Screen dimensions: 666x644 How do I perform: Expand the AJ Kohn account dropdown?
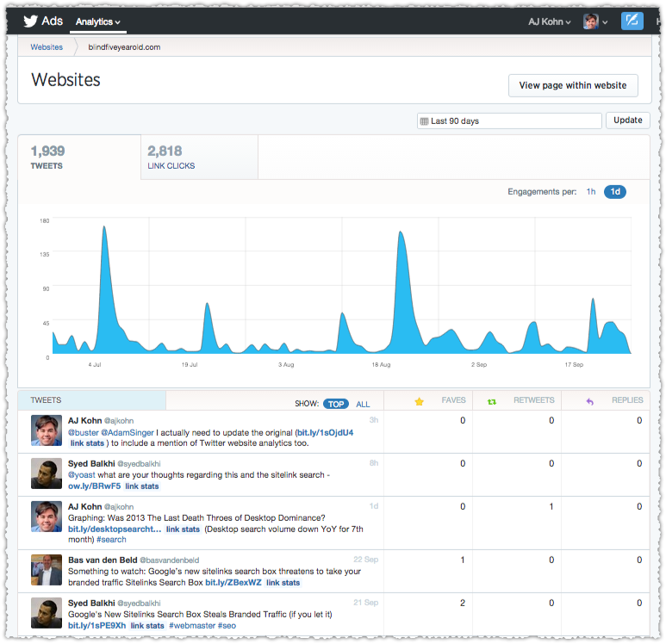tap(549, 22)
